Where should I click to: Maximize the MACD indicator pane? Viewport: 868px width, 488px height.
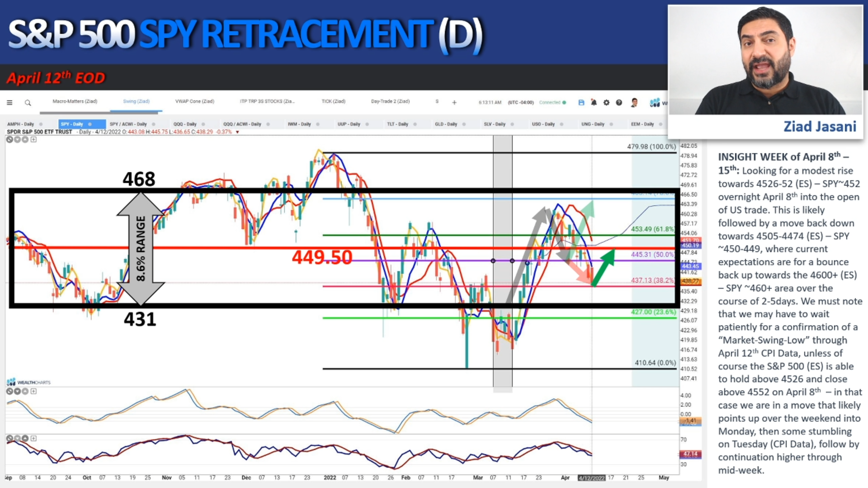(x=33, y=391)
